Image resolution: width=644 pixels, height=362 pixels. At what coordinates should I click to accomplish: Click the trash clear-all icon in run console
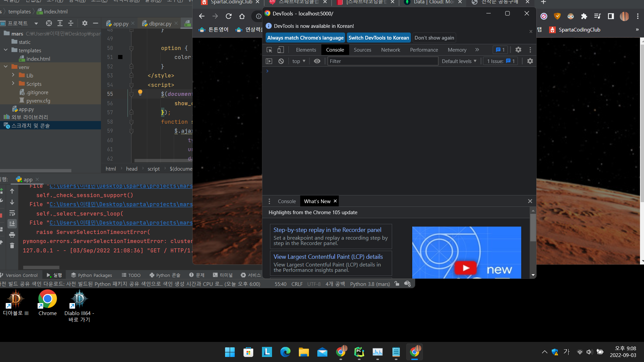(12, 246)
